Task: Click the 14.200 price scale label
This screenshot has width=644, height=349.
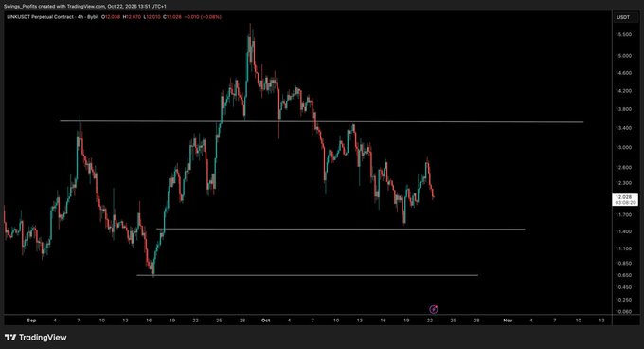Action: 623,91
